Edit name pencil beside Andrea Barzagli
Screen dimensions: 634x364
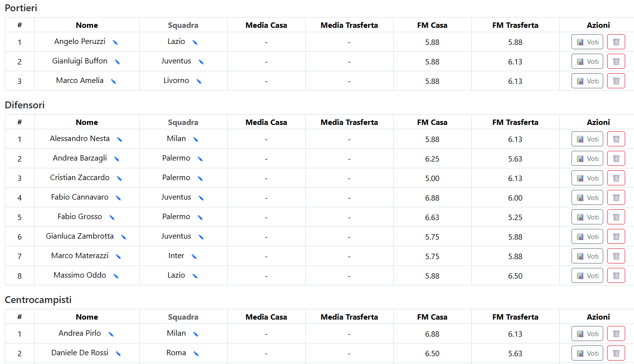click(117, 159)
